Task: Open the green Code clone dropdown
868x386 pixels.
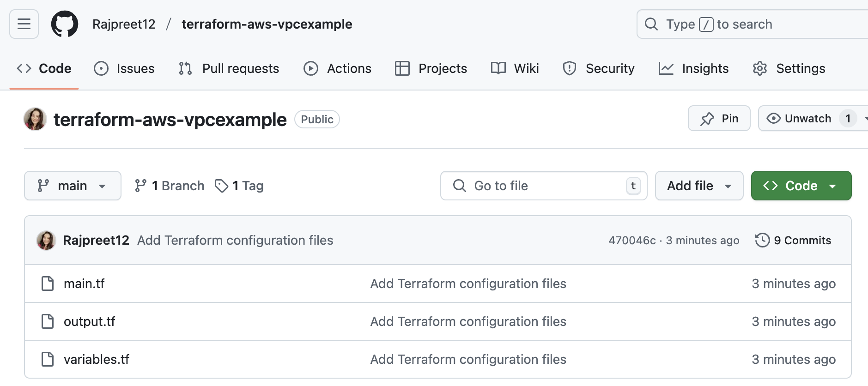Action: tap(801, 186)
